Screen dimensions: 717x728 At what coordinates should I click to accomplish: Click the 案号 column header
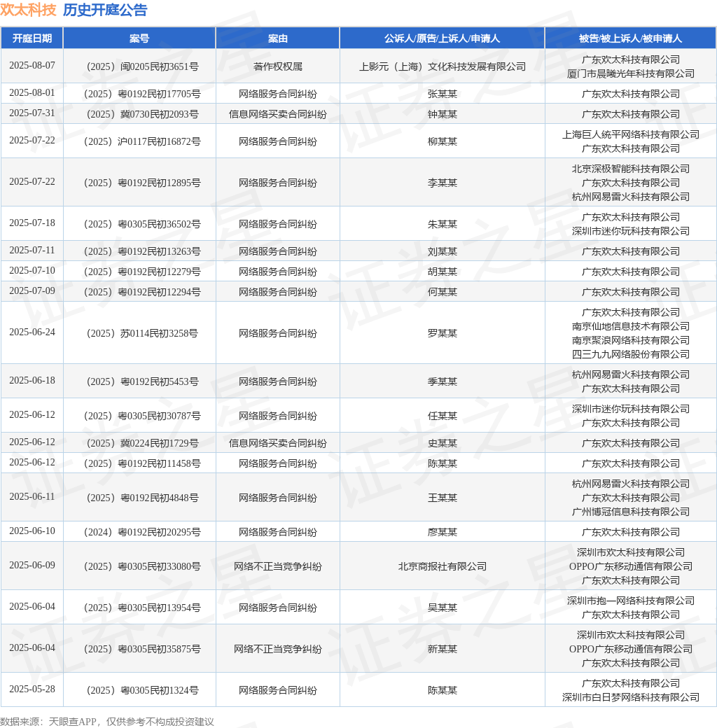[139, 38]
